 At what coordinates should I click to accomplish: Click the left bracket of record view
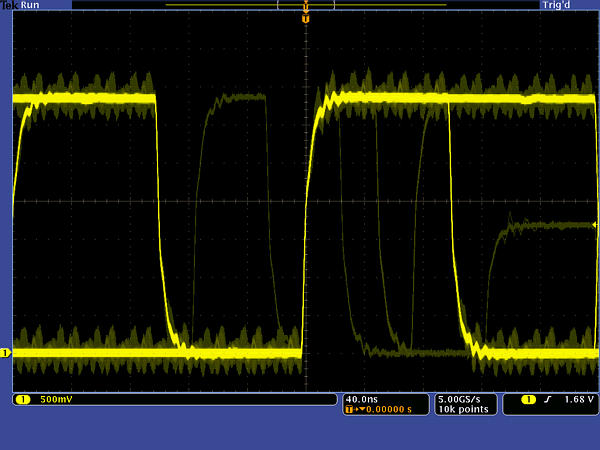279,5
